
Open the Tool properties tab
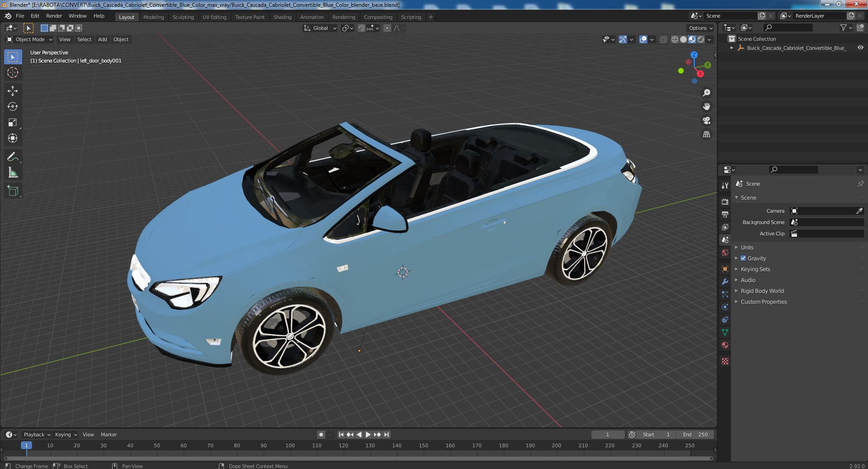pos(725,186)
